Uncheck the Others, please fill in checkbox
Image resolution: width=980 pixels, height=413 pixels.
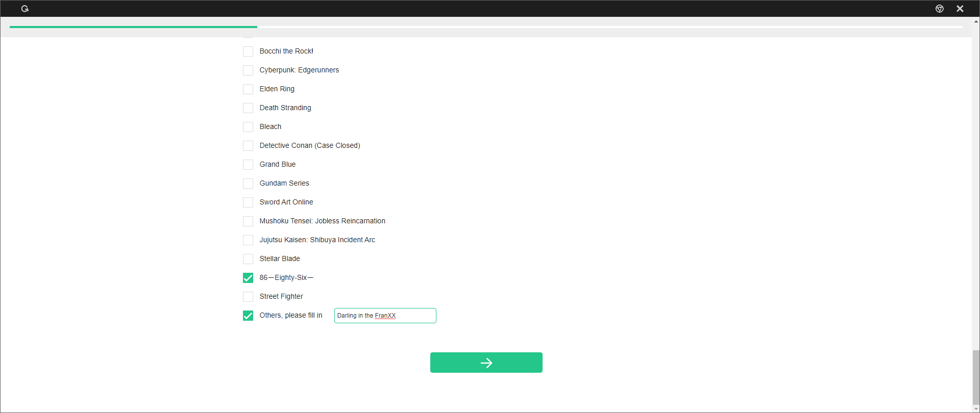(248, 316)
